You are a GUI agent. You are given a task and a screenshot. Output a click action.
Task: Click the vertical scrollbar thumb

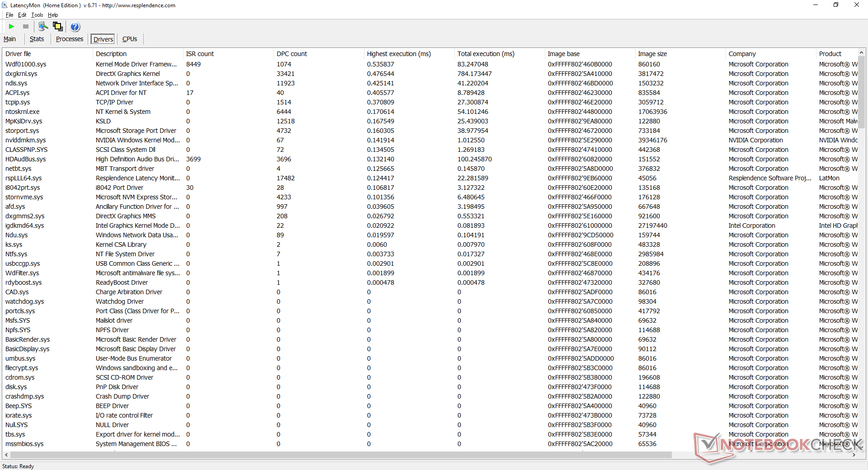(x=862, y=93)
